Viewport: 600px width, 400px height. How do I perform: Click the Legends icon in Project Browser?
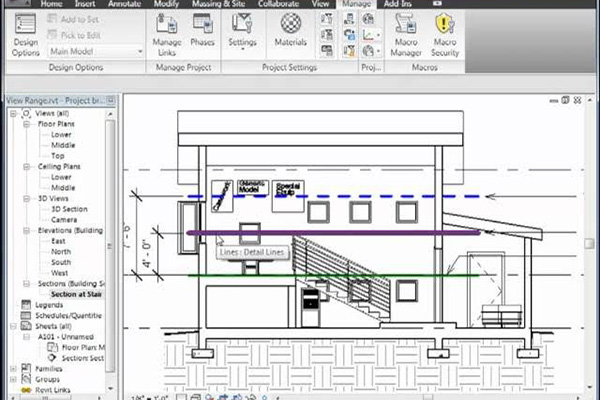26,305
